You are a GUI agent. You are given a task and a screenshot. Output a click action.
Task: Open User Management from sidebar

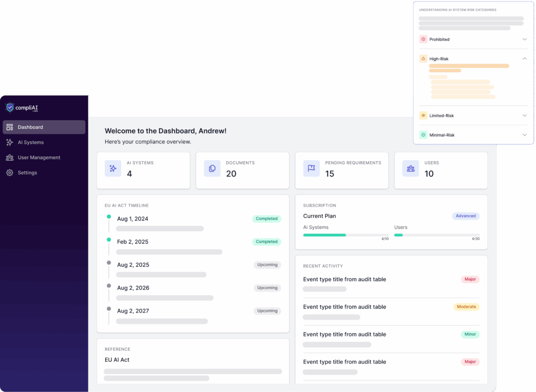[x=39, y=158]
